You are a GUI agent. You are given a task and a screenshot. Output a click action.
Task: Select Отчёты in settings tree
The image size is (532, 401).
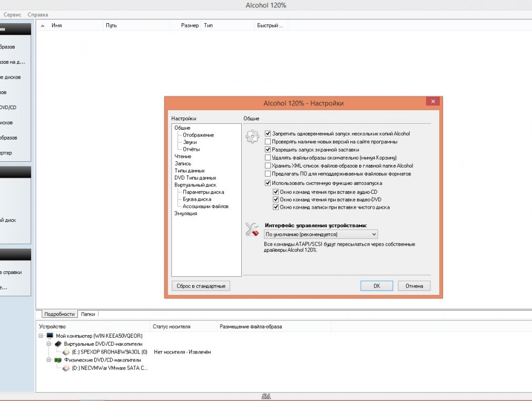click(x=191, y=149)
